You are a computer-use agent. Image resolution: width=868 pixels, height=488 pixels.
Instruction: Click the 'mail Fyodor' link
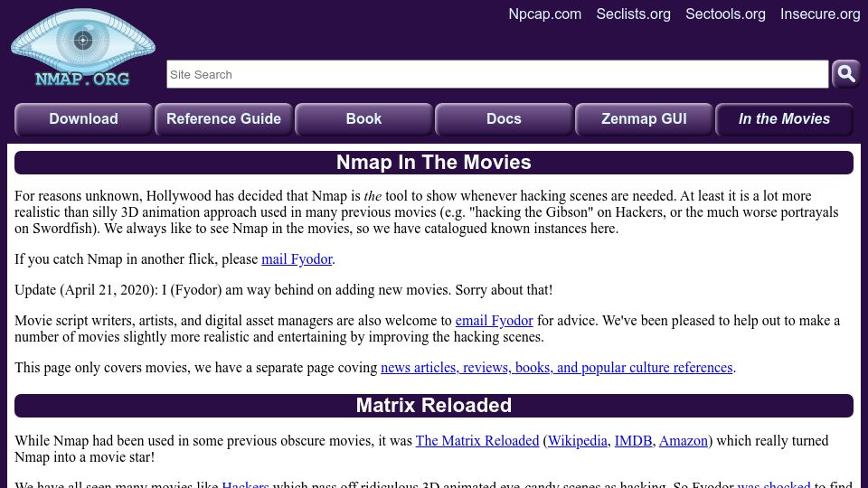coord(297,259)
